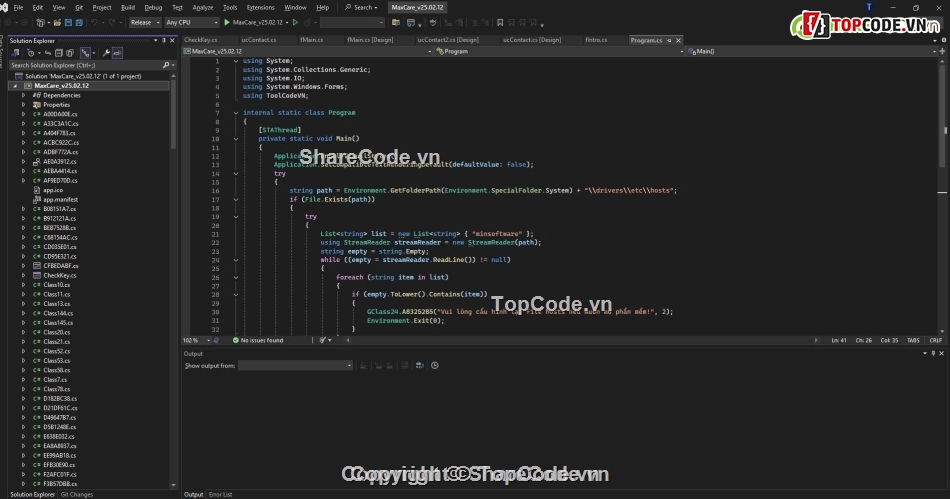
Task: Pin the Solution Explorer panel with auto-hide icon
Action: click(x=164, y=41)
